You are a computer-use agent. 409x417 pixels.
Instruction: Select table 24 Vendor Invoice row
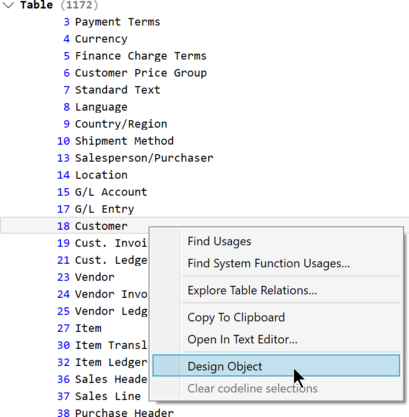pyautogui.click(x=102, y=294)
